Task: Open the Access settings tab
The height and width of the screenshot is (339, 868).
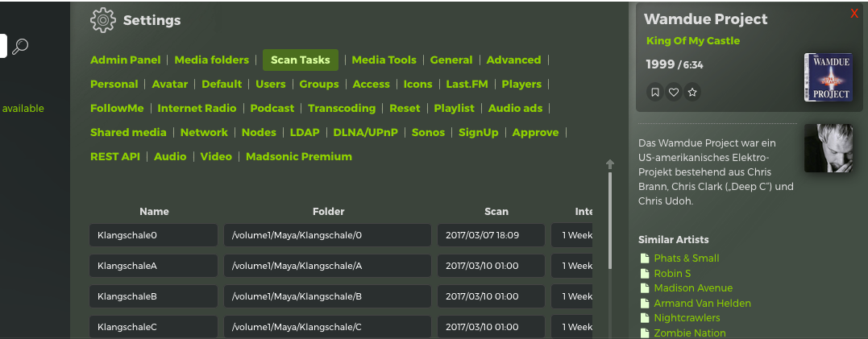Action: click(x=371, y=84)
